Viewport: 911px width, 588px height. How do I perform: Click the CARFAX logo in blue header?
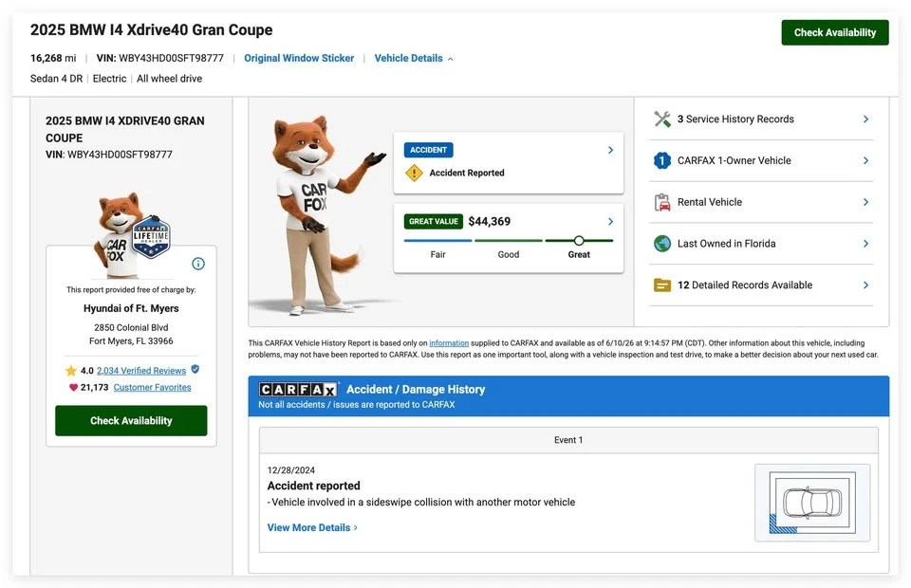click(x=298, y=390)
